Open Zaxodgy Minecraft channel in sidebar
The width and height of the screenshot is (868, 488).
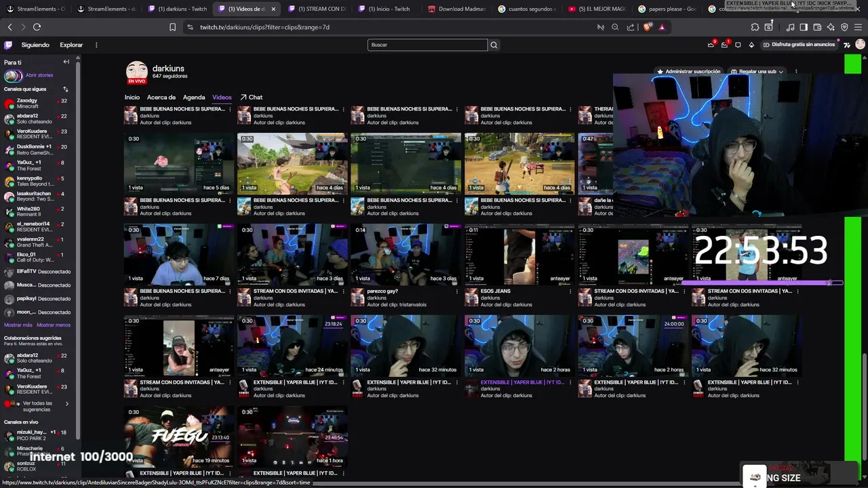pos(36,103)
